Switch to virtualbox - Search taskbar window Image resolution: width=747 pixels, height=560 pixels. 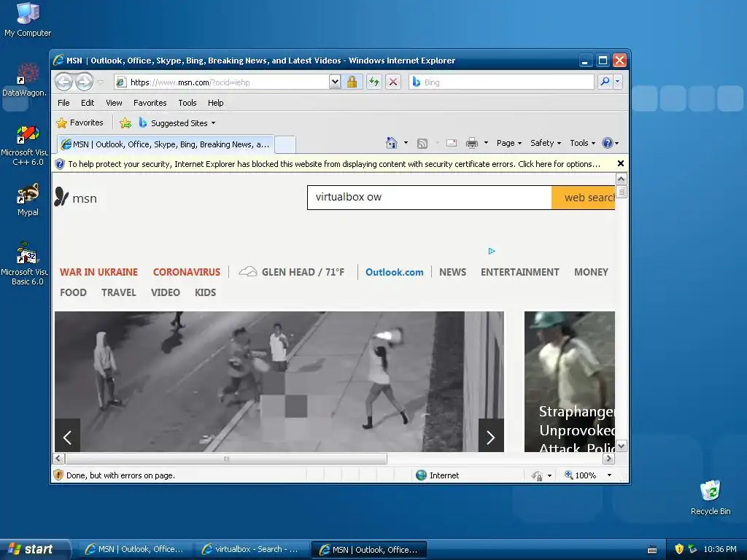pyautogui.click(x=251, y=549)
